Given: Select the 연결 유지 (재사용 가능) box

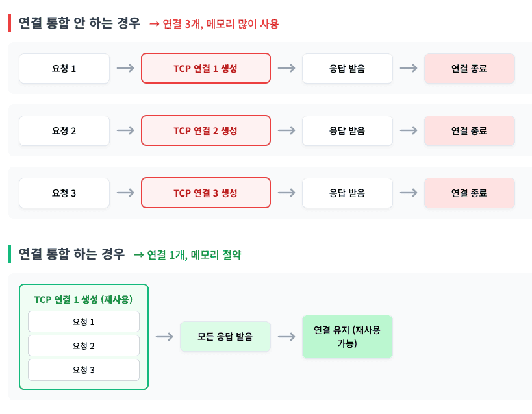Looking at the screenshot, I should tap(347, 337).
